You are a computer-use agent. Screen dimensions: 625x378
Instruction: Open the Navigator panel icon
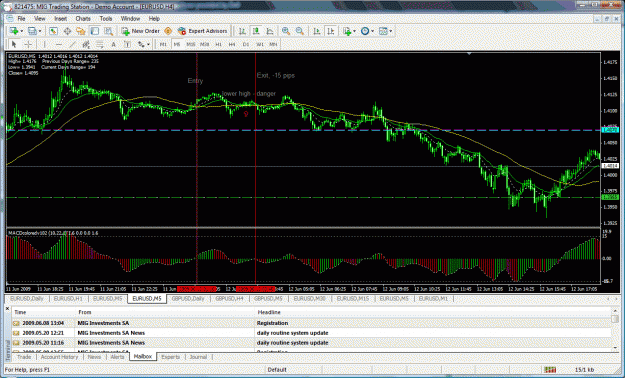pos(81,31)
